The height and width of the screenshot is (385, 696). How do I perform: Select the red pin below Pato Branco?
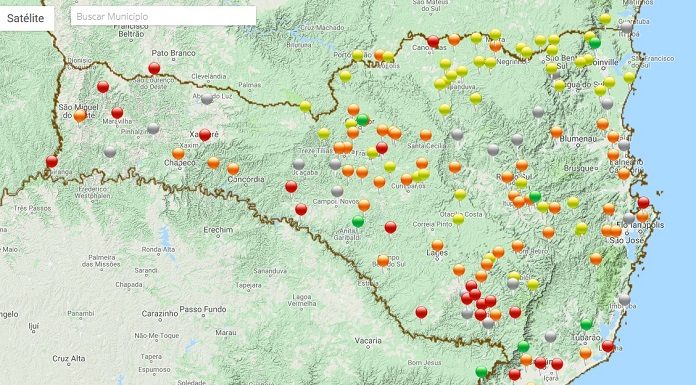click(154, 68)
